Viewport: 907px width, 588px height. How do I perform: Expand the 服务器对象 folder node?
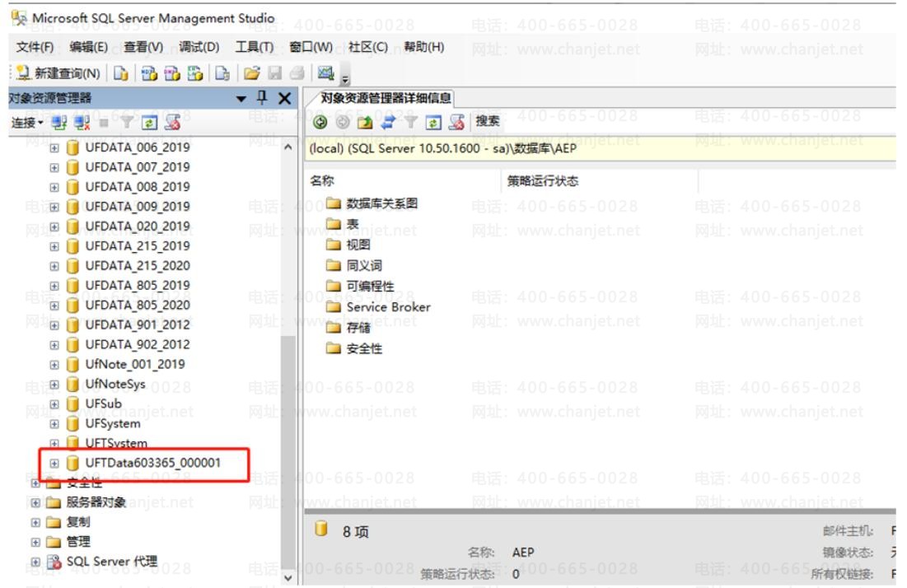pos(35,502)
